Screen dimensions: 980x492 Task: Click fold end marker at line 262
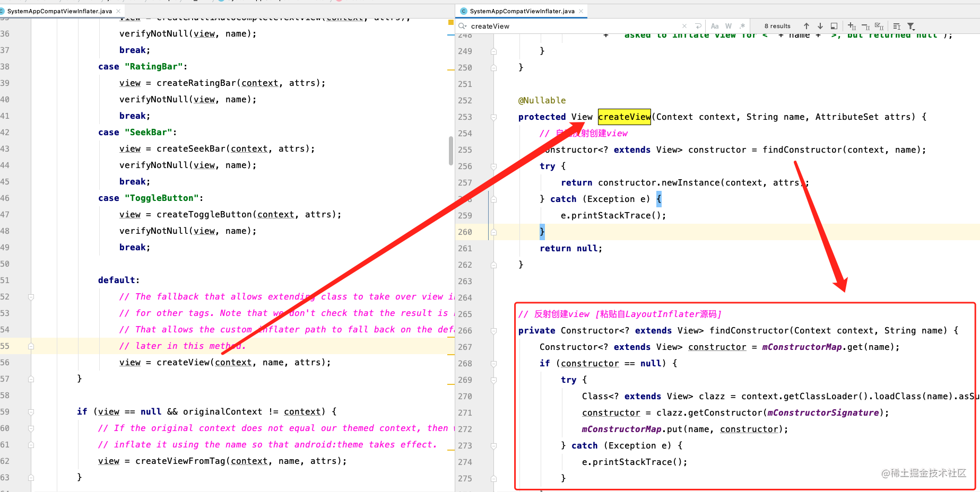point(493,265)
